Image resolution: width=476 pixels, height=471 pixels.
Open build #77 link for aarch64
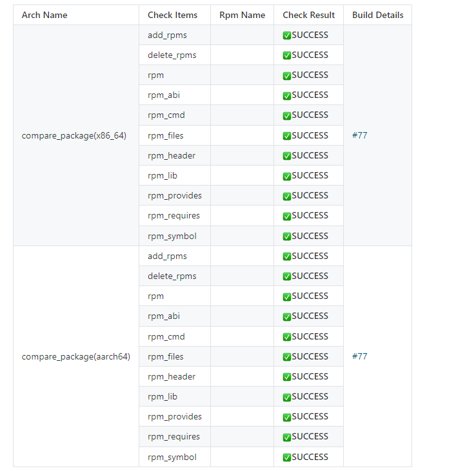(359, 356)
